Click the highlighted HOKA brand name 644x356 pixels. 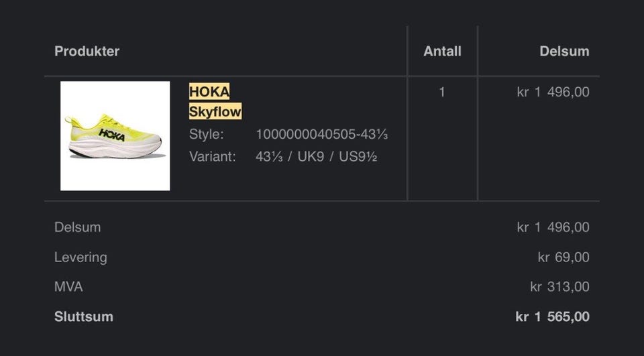tap(209, 91)
